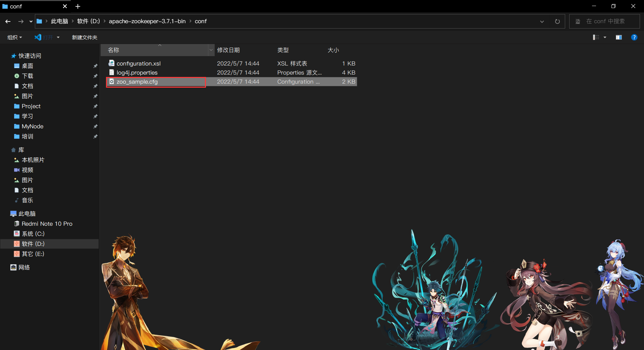Click the 下载 download icon in sidebar
Viewport: 644px width, 350px height.
[x=16, y=76]
